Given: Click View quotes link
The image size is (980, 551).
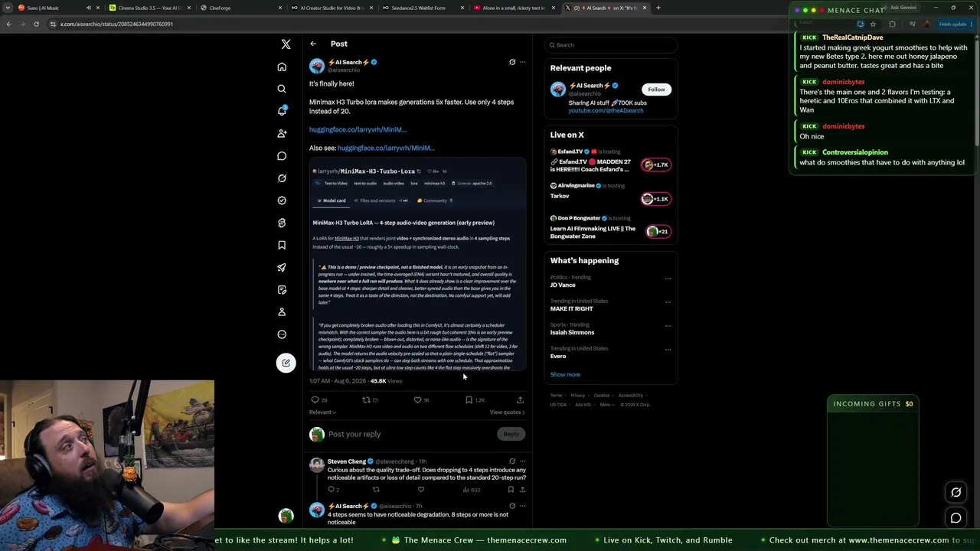Looking at the screenshot, I should 507,412.
